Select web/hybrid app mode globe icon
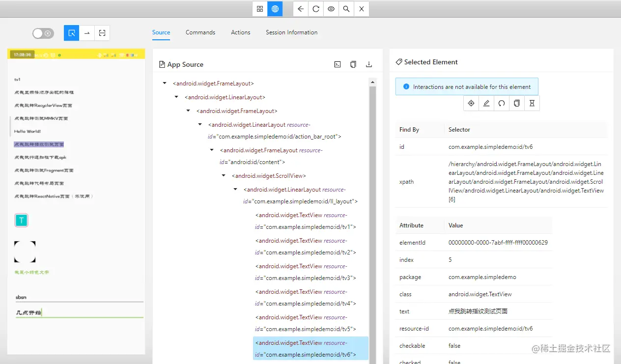This screenshot has height=364, width=621. tap(275, 9)
